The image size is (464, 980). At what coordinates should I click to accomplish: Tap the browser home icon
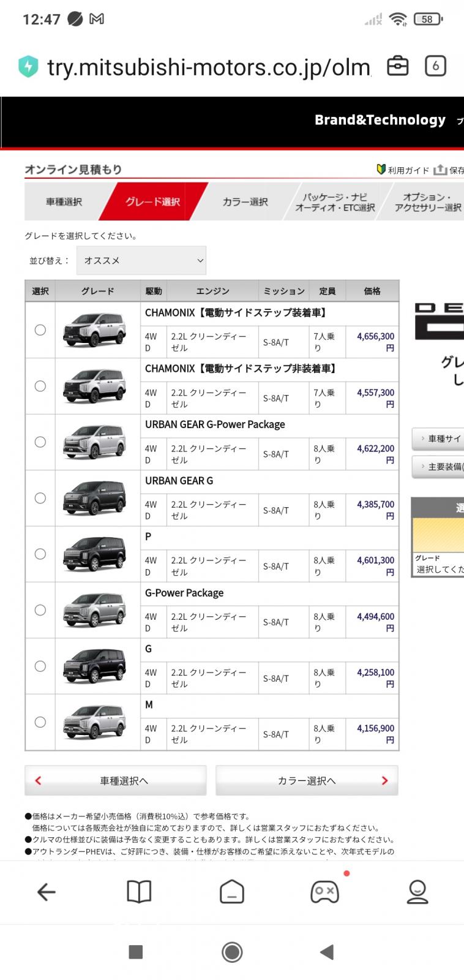point(232,892)
